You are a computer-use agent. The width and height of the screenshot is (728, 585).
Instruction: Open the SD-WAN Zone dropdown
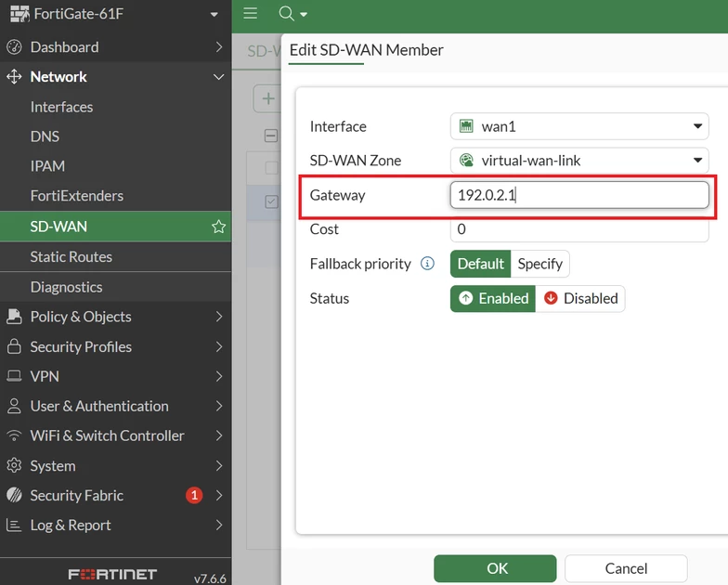(x=579, y=161)
